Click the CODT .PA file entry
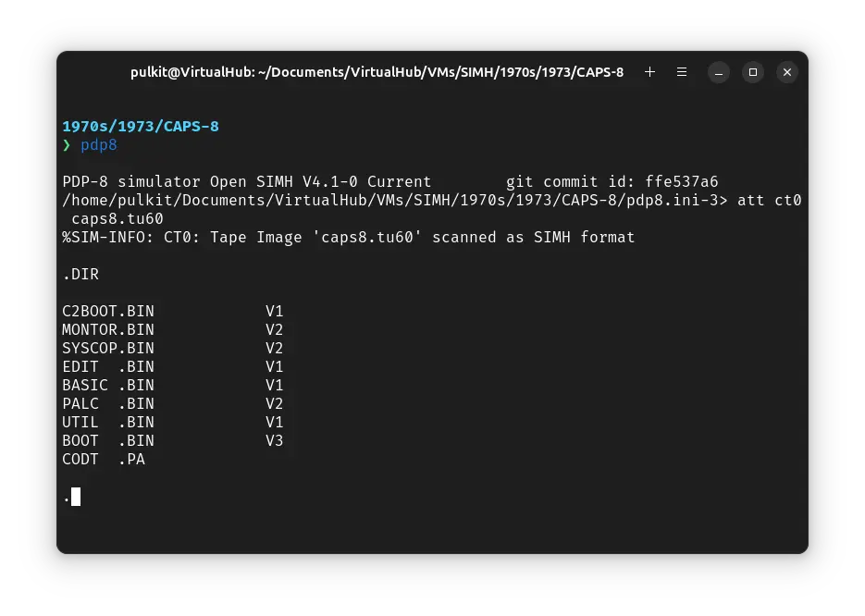865x616 pixels. tap(104, 459)
